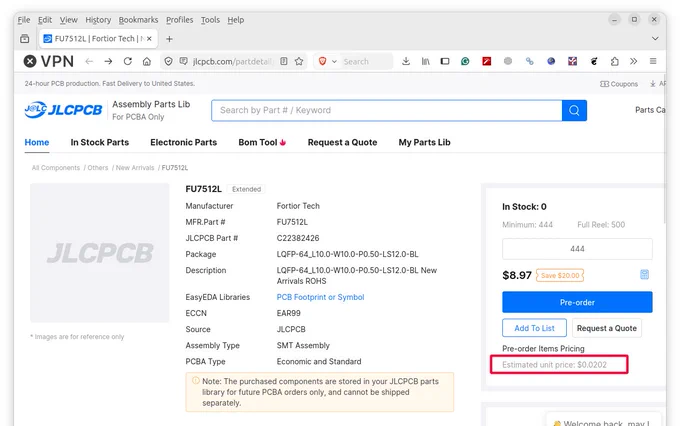The height and width of the screenshot is (426, 680).
Task: Go to In Stock Parts tab
Action: (100, 142)
